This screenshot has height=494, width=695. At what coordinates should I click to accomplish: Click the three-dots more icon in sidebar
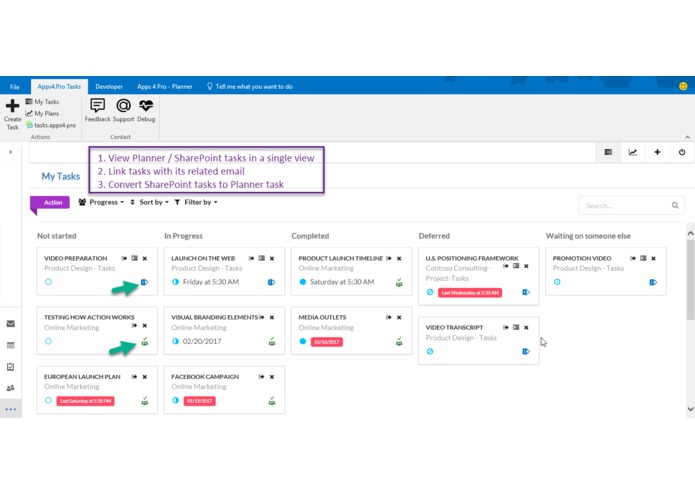point(11,409)
